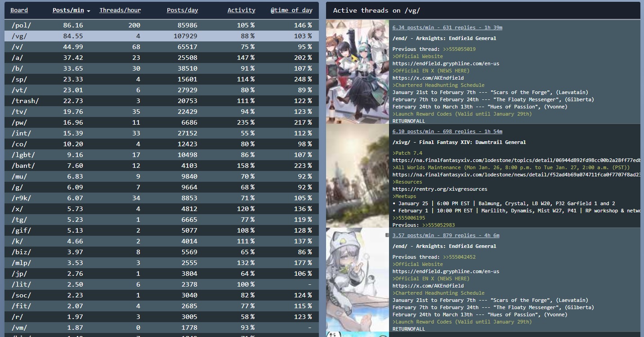Open the thread link with 631 replies
Viewport: 644px width, 337px height.
coord(447,27)
